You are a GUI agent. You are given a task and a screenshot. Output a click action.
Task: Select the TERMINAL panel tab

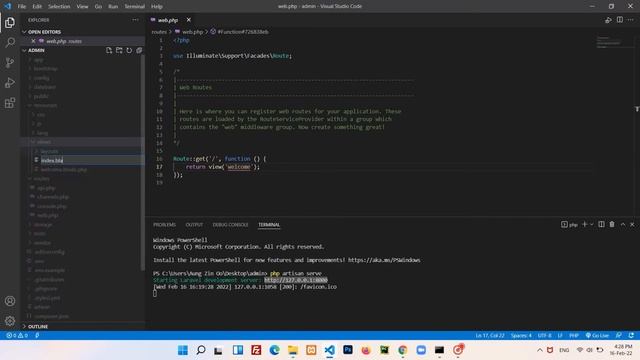point(269,224)
